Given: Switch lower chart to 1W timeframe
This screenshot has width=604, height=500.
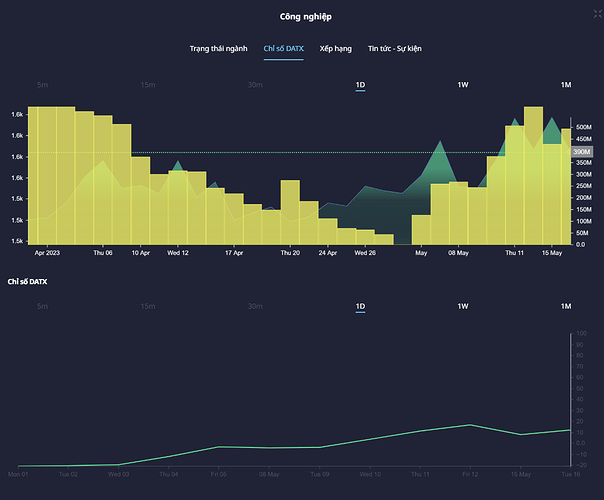Looking at the screenshot, I should pos(463,306).
